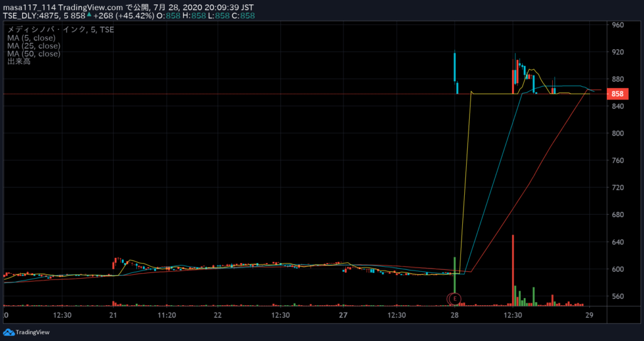
Task: Select the MA (50, close) indicator label
Action: tap(34, 53)
